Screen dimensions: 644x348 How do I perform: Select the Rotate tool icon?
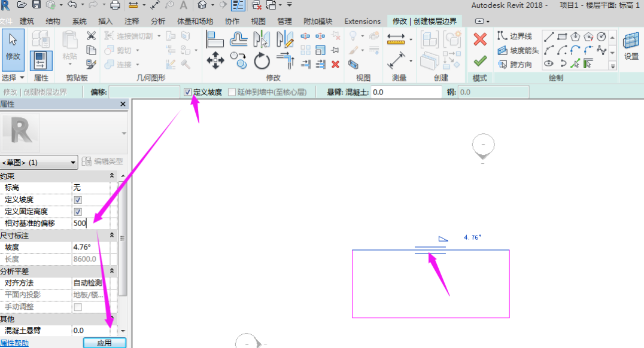coord(262,60)
